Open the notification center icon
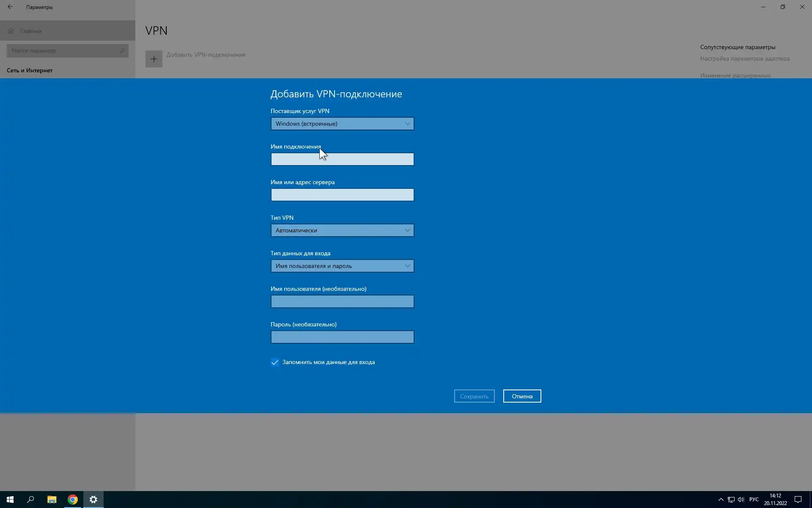 [x=798, y=500]
